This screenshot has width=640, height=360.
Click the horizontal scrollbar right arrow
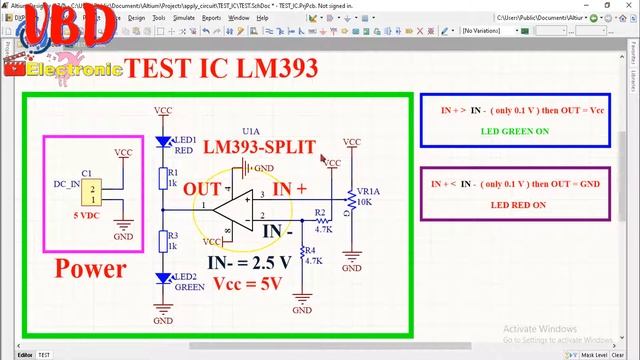click(614, 346)
